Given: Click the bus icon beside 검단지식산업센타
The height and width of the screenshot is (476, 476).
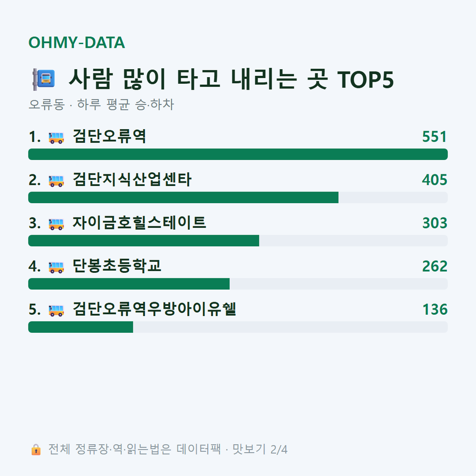Looking at the screenshot, I should click(x=56, y=181).
